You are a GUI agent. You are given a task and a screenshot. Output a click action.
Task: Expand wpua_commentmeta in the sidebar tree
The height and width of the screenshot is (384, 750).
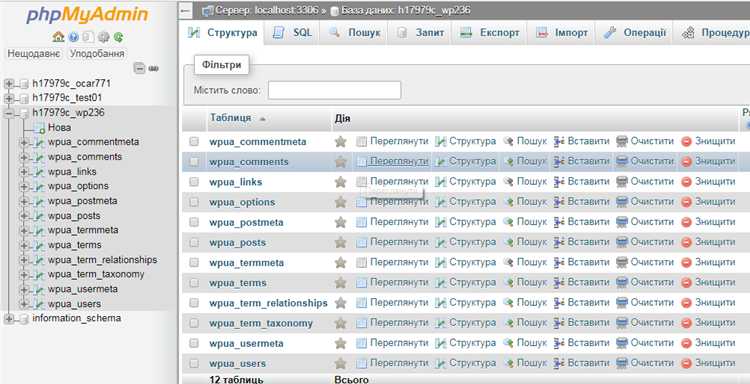coord(24,143)
